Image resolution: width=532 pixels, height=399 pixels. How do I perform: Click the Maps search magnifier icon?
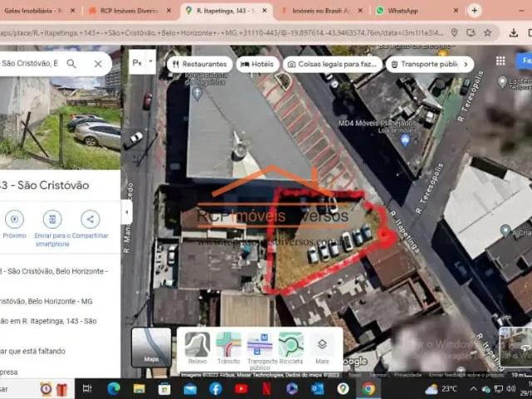[71, 63]
